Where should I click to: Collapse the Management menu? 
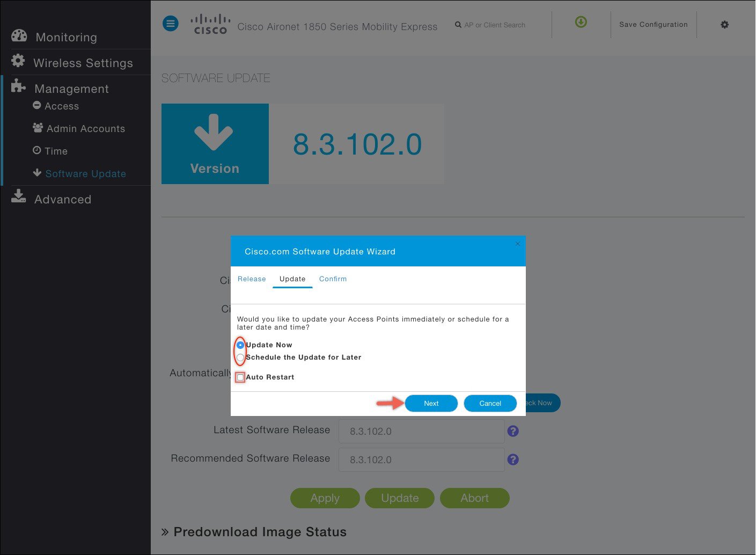click(x=72, y=89)
